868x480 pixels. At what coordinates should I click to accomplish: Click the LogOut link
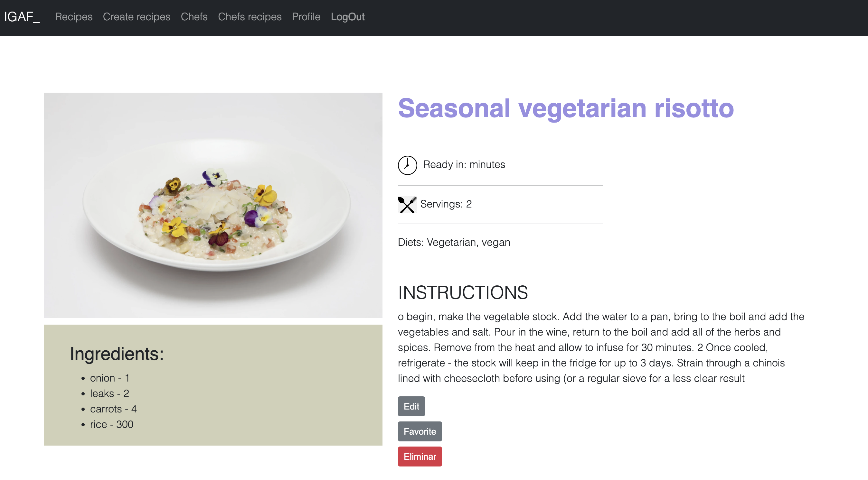click(x=347, y=17)
